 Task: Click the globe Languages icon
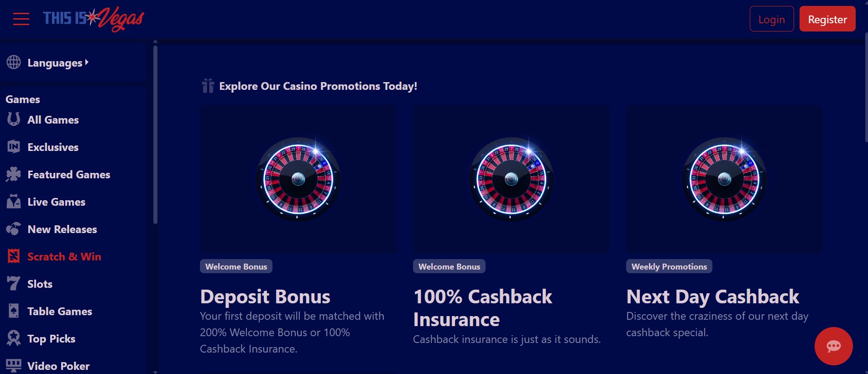tap(14, 62)
